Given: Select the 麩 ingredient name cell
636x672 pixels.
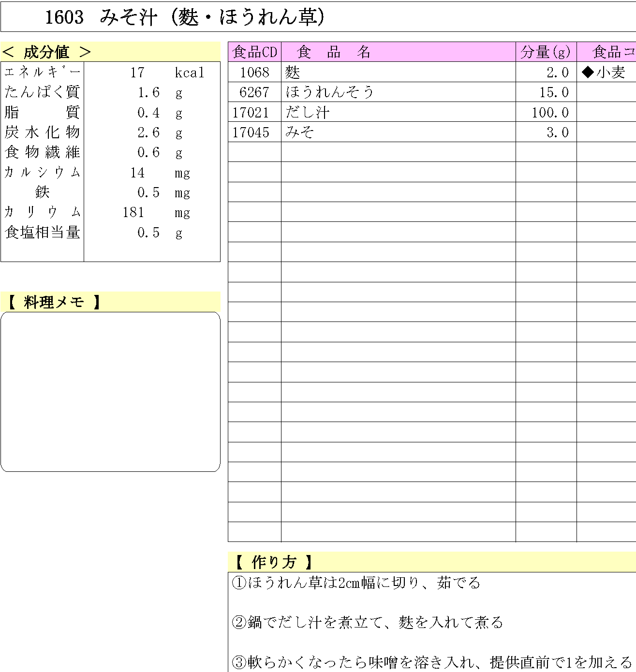Looking at the screenshot, I should point(293,73).
